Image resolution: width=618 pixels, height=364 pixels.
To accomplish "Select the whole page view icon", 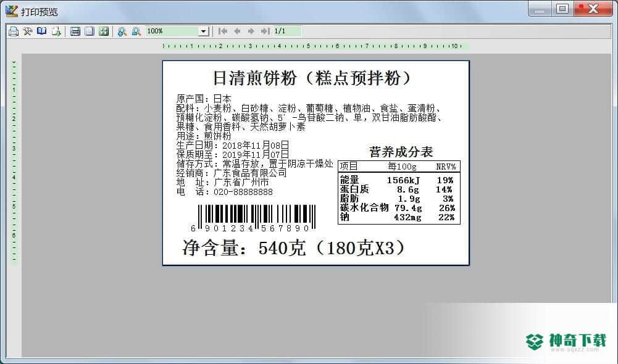I will pyautogui.click(x=90, y=31).
